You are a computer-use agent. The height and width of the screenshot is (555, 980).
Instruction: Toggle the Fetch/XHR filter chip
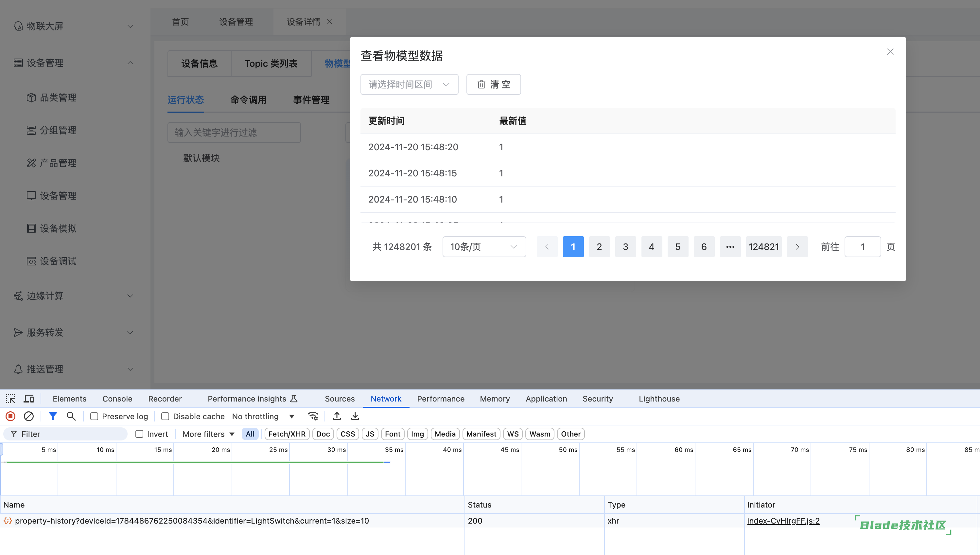click(287, 434)
